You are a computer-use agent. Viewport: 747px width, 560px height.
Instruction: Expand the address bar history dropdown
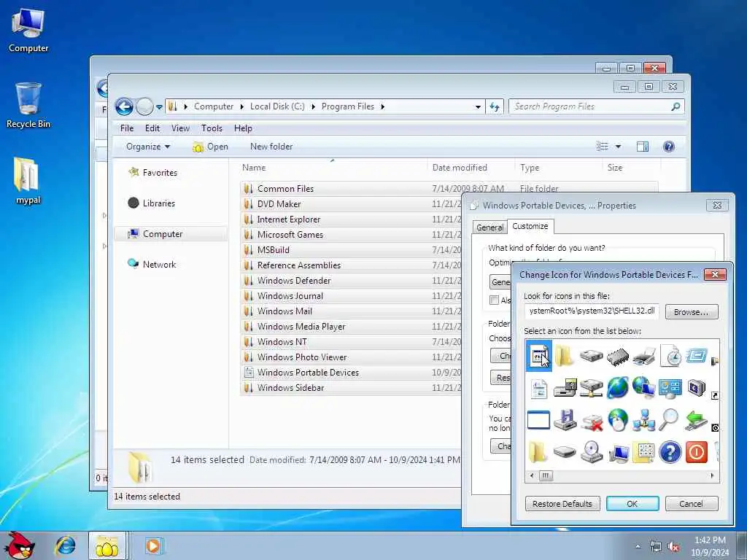pyautogui.click(x=478, y=107)
